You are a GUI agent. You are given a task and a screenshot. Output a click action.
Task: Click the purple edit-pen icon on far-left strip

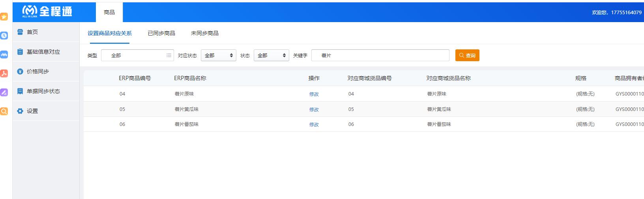tap(4, 92)
